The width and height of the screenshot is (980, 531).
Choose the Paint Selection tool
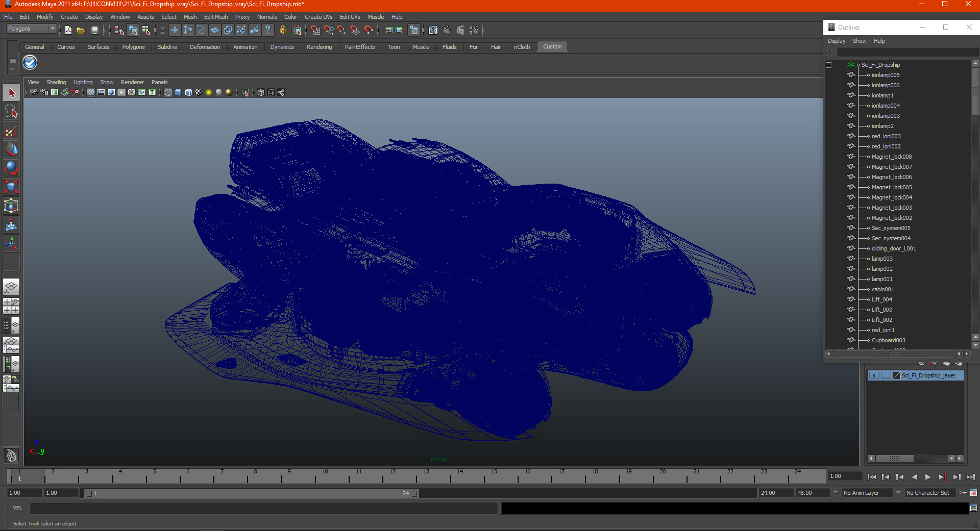(11, 131)
